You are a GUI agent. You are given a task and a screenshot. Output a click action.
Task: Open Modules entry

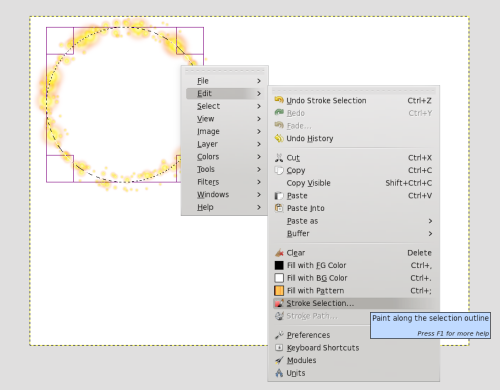click(x=353, y=360)
